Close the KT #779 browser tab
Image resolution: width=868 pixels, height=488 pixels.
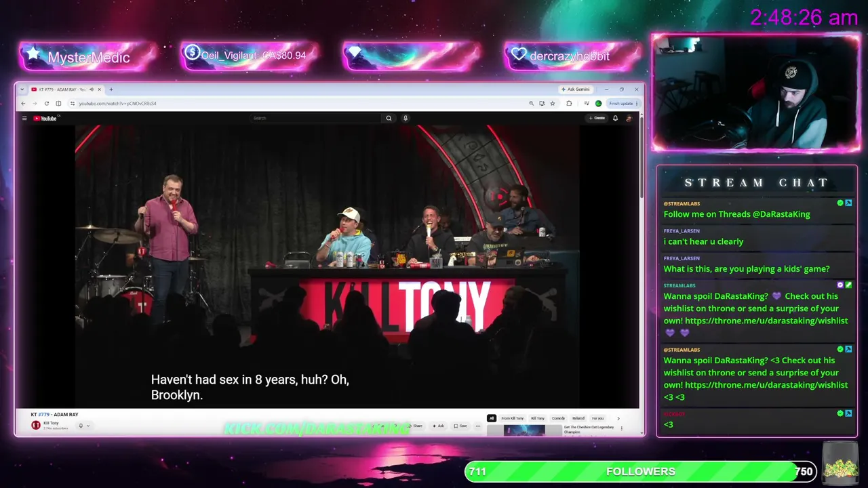(99, 89)
